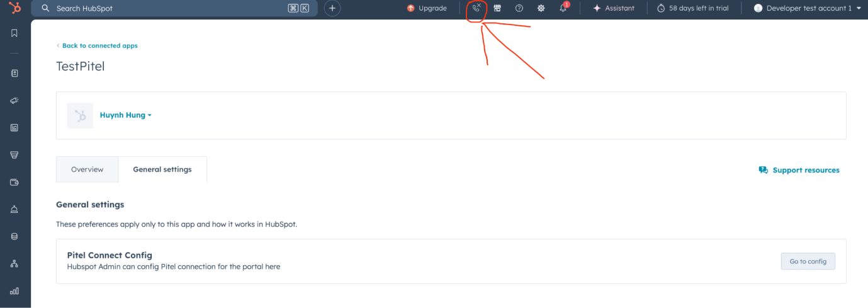The height and width of the screenshot is (308, 868).
Task: Open the Help question mark icon
Action: [519, 8]
